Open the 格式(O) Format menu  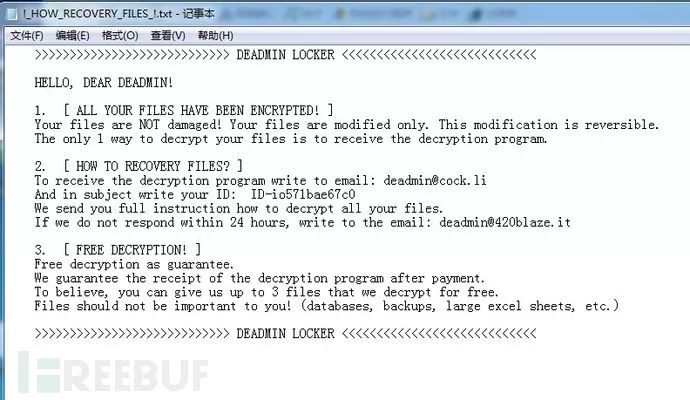(120, 36)
